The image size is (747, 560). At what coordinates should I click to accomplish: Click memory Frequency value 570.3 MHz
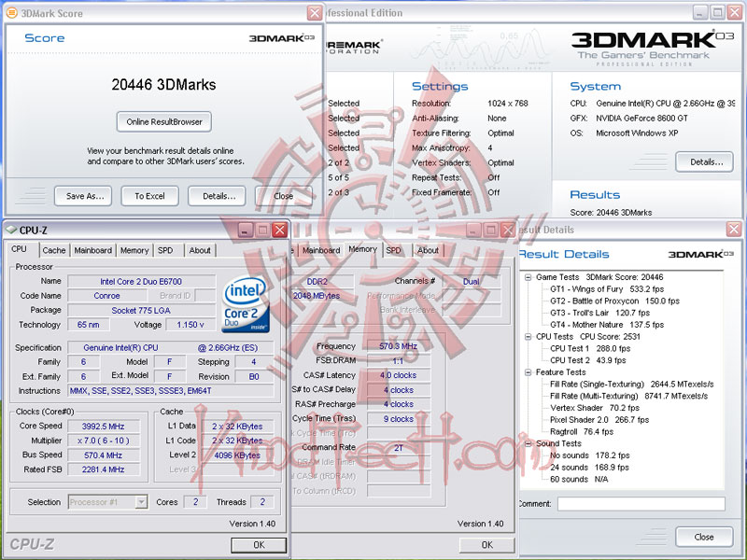point(399,346)
